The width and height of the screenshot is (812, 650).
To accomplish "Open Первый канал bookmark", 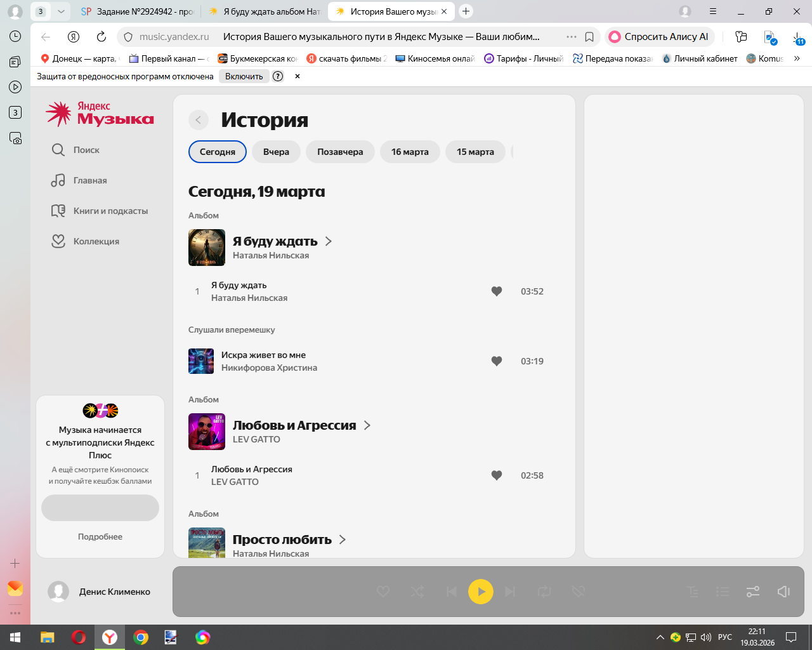I will [169, 58].
